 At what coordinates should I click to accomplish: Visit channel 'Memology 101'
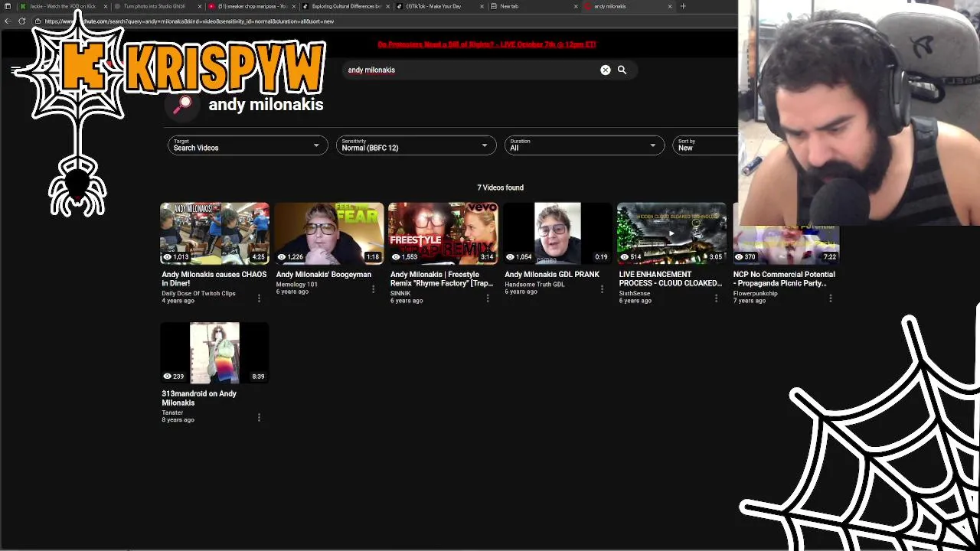click(x=296, y=284)
